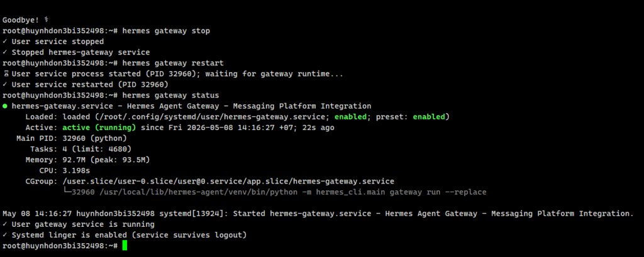
Task: Click the 'hermes gateway stop' command
Action: tap(166, 31)
